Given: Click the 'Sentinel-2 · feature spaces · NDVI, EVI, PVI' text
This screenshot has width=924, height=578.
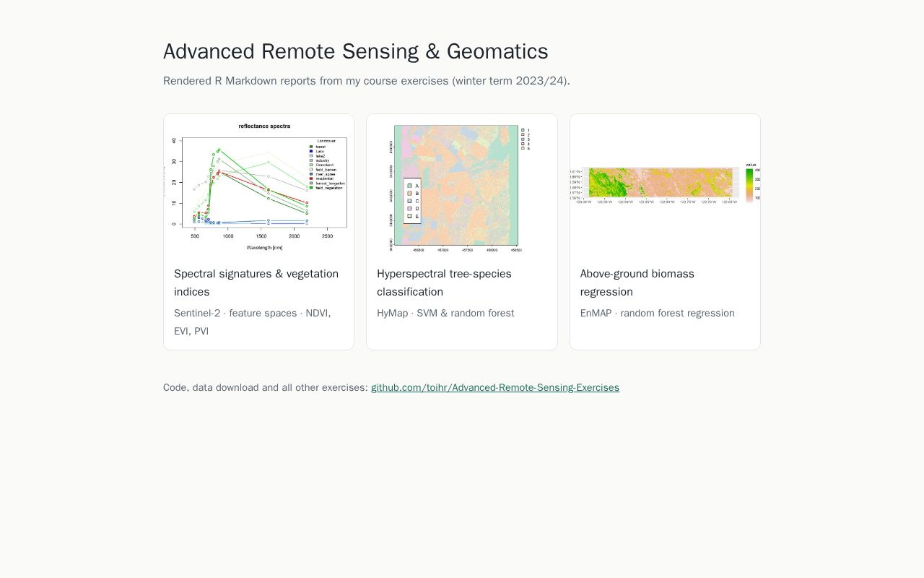Looking at the screenshot, I should coord(252,322).
